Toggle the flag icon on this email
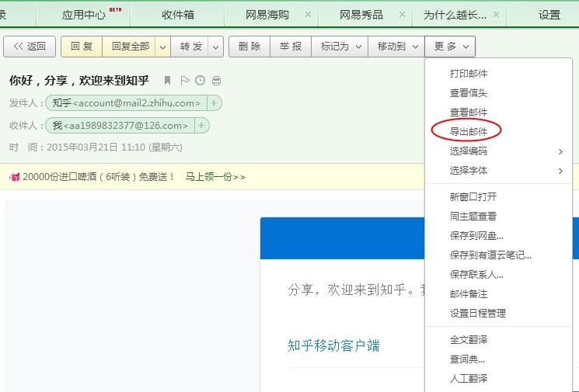 (185, 81)
